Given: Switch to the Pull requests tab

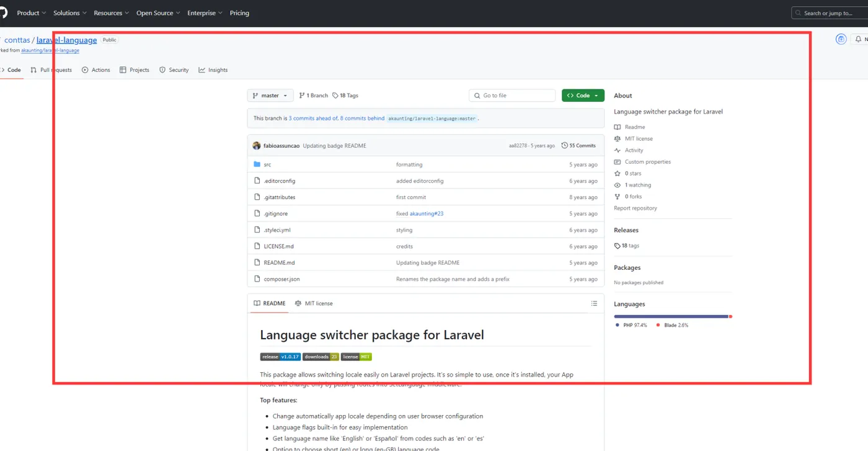Looking at the screenshot, I should (51, 70).
